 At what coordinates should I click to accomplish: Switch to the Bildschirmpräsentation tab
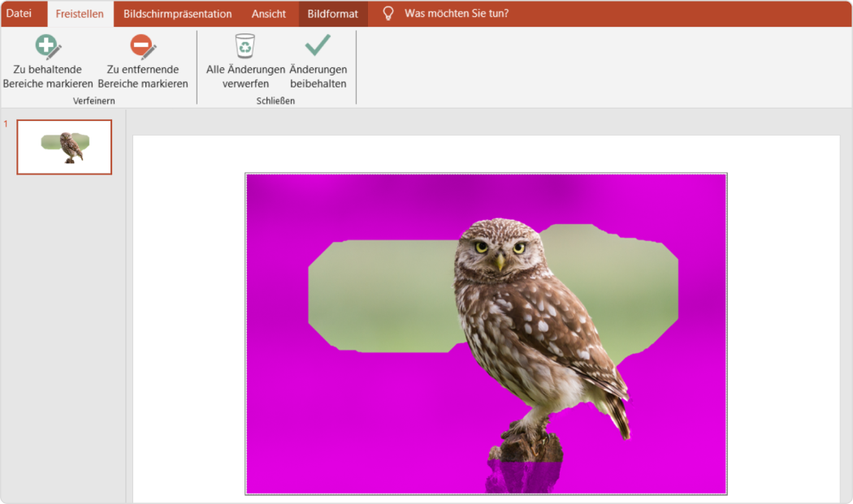[176, 13]
